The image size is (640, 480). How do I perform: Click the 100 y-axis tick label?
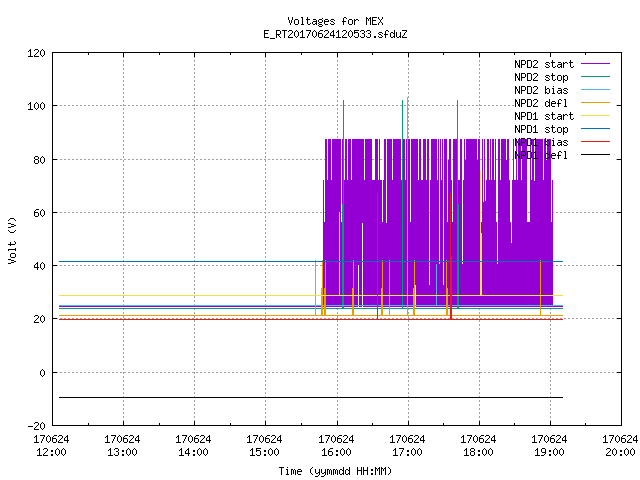36,106
